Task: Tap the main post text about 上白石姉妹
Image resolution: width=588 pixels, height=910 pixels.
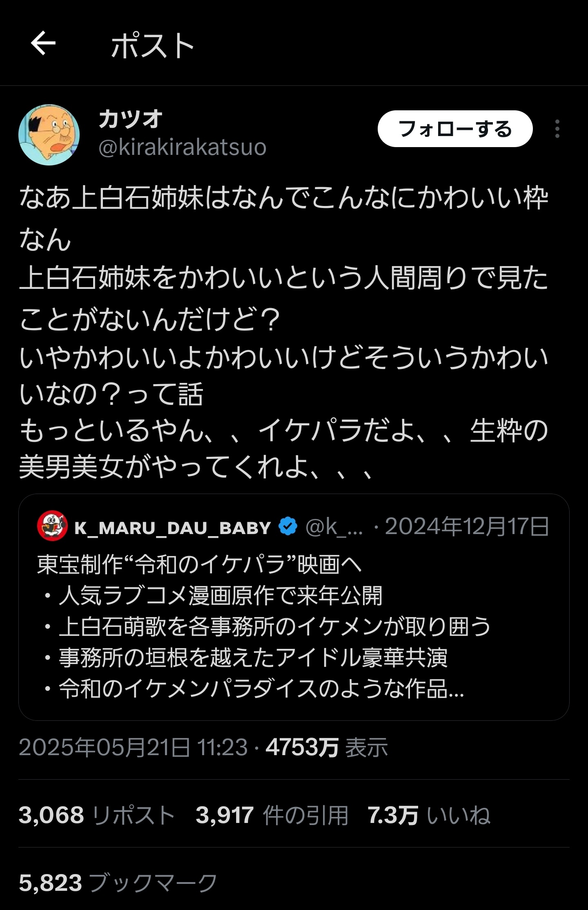Action: (x=284, y=332)
